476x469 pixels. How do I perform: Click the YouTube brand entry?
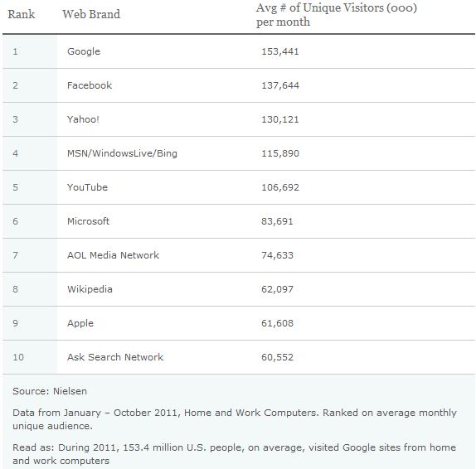pos(87,187)
